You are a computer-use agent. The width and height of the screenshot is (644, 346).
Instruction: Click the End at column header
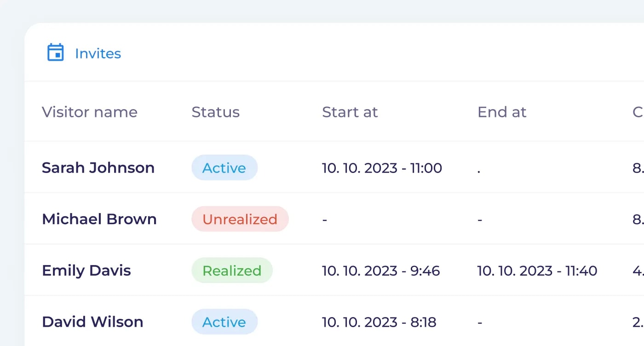click(502, 112)
